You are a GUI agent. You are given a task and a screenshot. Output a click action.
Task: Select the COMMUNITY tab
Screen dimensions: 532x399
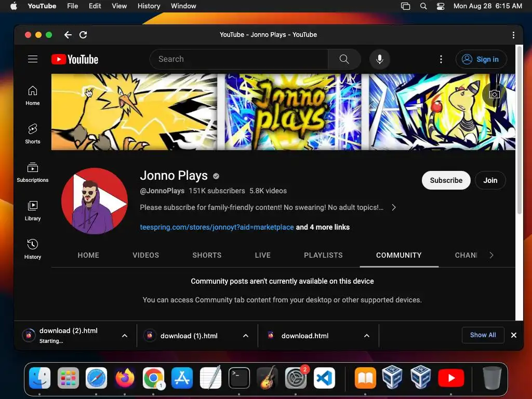(398, 255)
